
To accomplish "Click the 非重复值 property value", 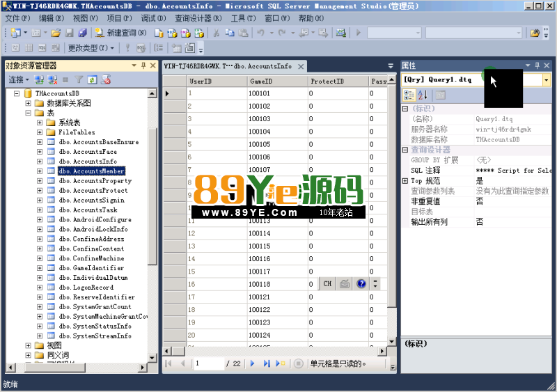I will pos(513,201).
